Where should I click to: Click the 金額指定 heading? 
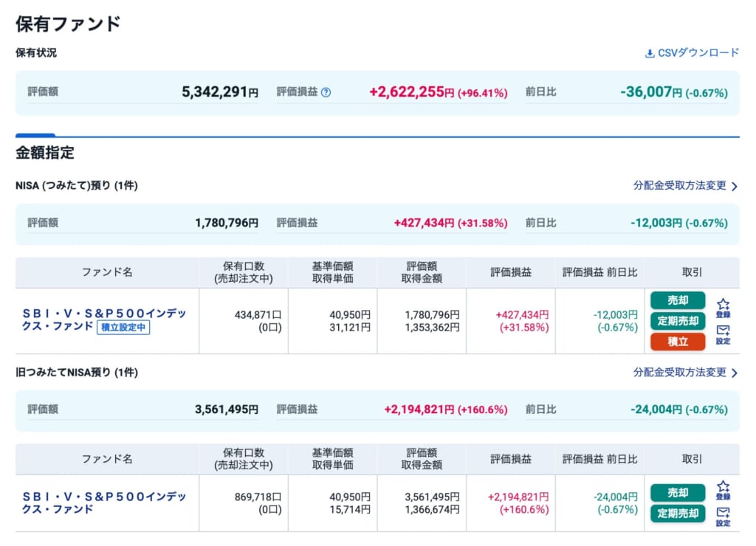(45, 153)
